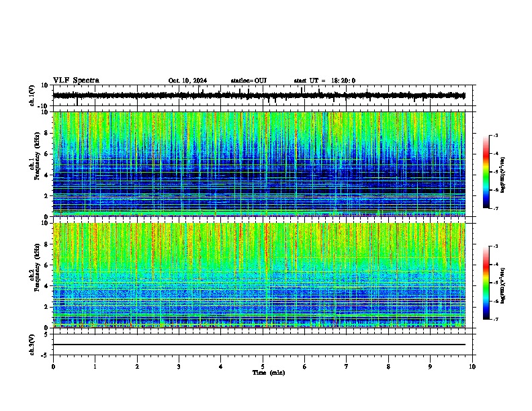Click the "Time (min)" x-axis label
532x411 pixels.
[x=269, y=373]
